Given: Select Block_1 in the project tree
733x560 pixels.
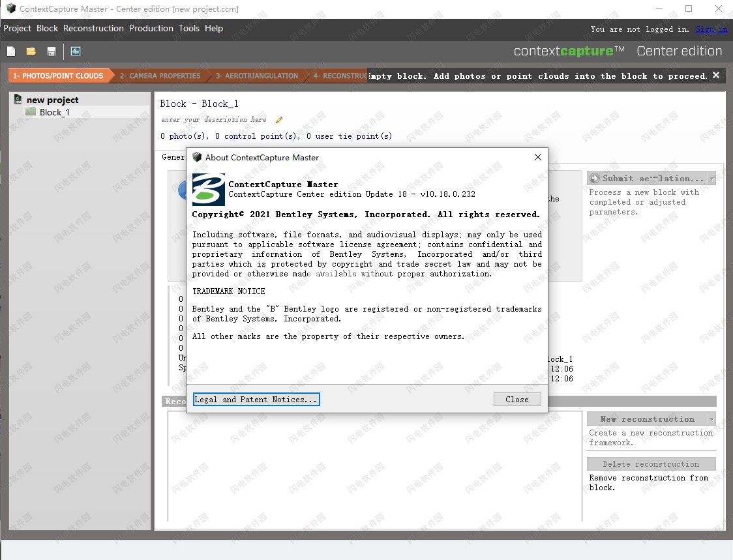Looking at the screenshot, I should tap(55, 112).
